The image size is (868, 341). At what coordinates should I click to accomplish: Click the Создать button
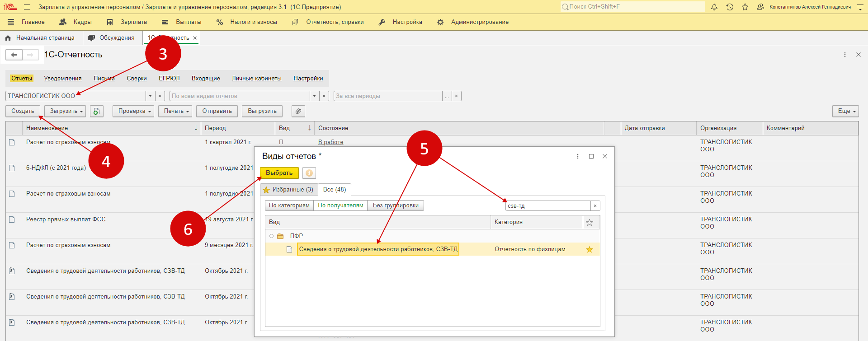click(23, 111)
